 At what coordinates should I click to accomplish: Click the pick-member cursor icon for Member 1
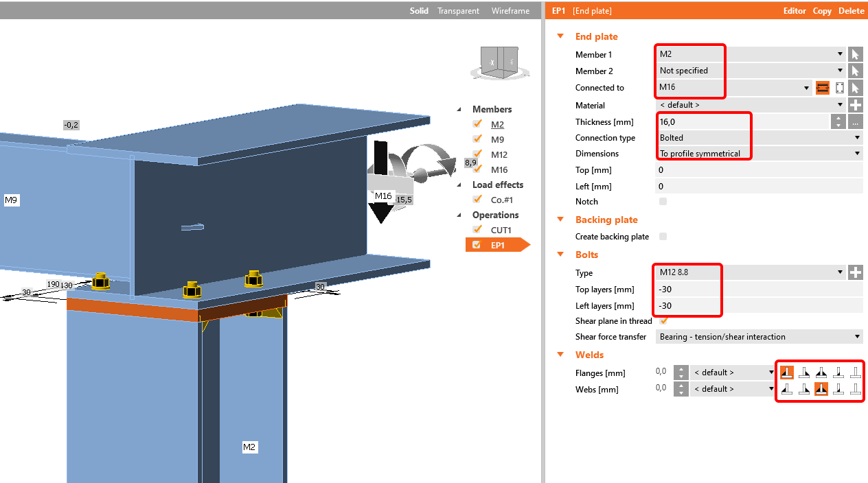(x=855, y=54)
